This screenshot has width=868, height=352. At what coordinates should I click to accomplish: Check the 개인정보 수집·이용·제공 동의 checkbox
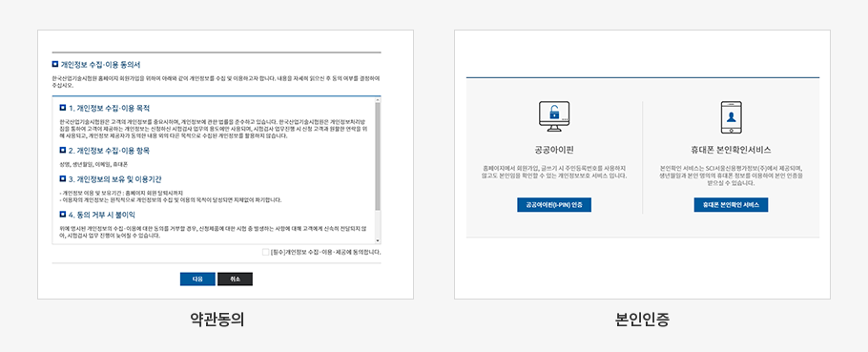(x=266, y=253)
